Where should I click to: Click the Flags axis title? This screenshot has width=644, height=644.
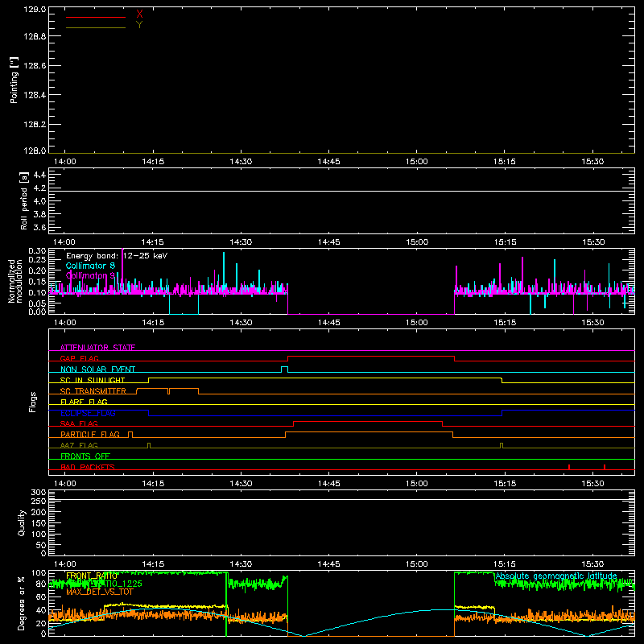[32, 402]
